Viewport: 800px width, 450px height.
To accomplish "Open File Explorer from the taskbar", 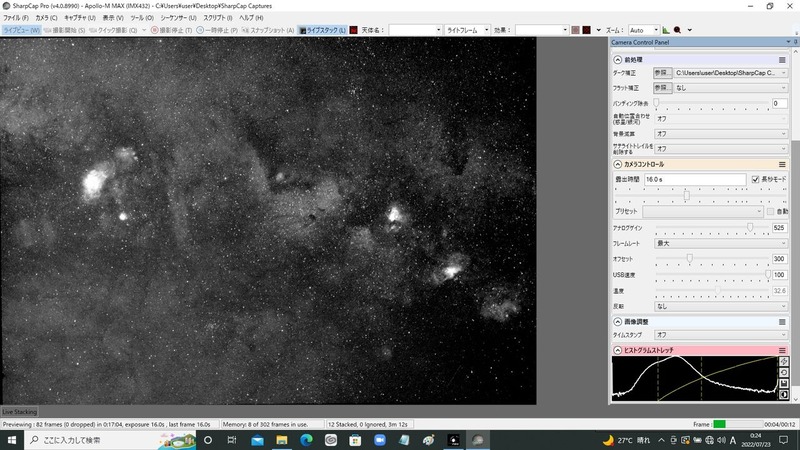I will [x=282, y=440].
